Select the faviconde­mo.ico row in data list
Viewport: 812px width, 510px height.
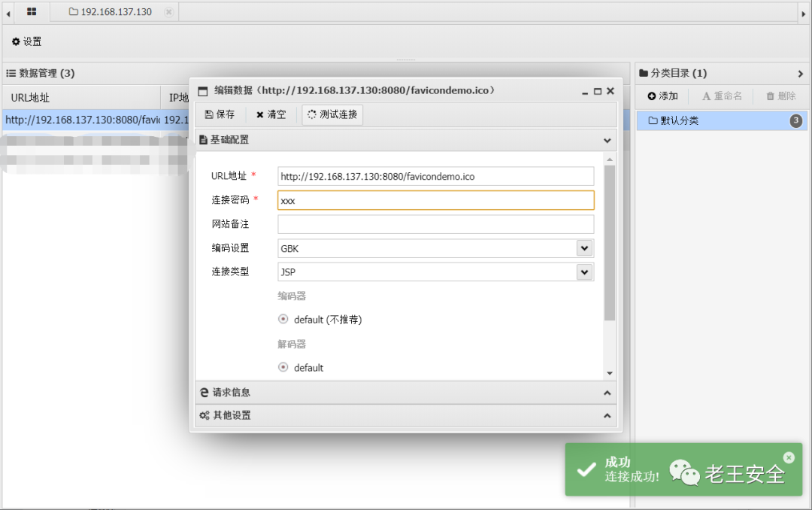95,120
